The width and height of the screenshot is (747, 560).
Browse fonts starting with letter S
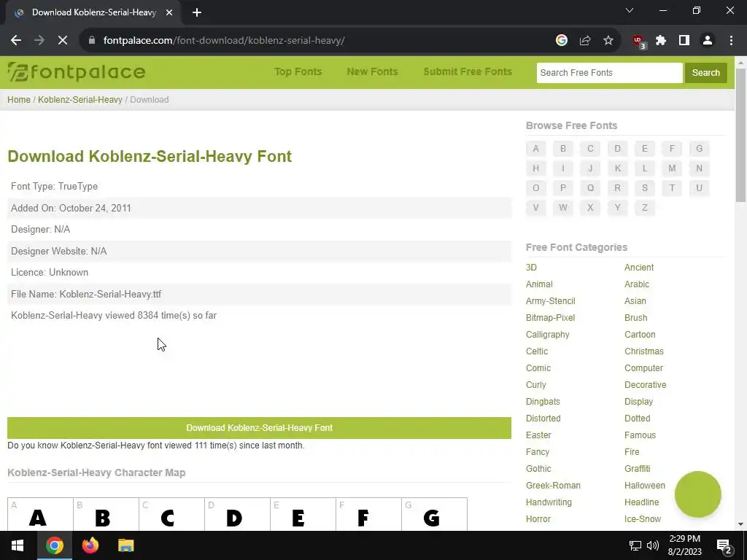point(645,187)
